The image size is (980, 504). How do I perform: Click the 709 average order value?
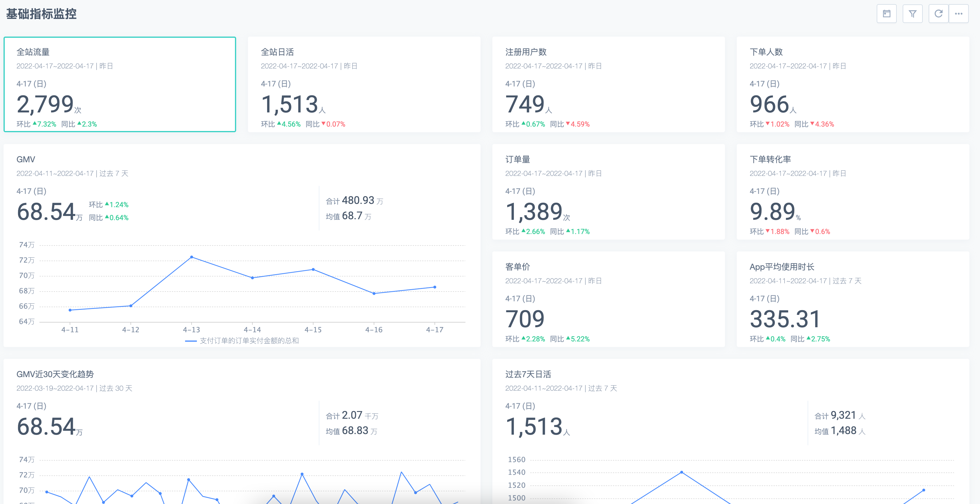(x=525, y=319)
